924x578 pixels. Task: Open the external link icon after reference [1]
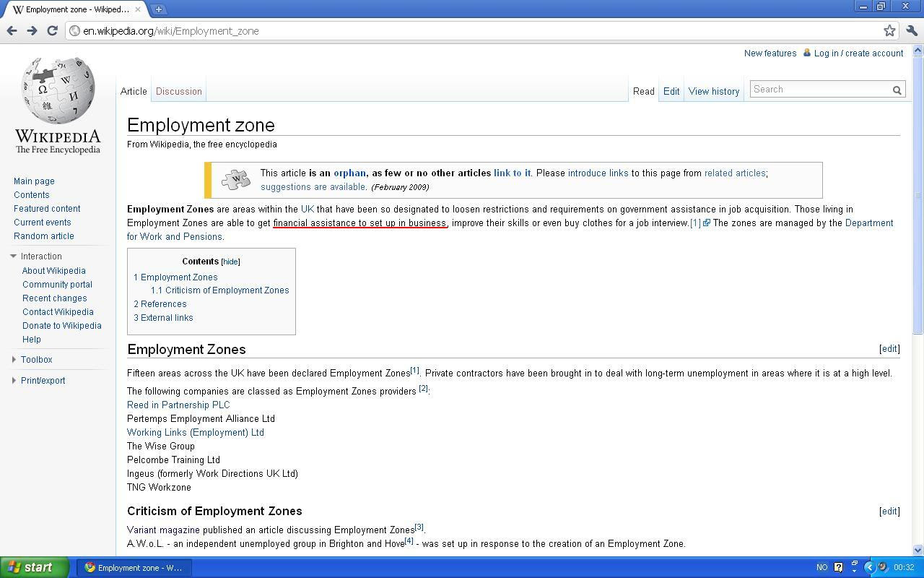pos(707,223)
